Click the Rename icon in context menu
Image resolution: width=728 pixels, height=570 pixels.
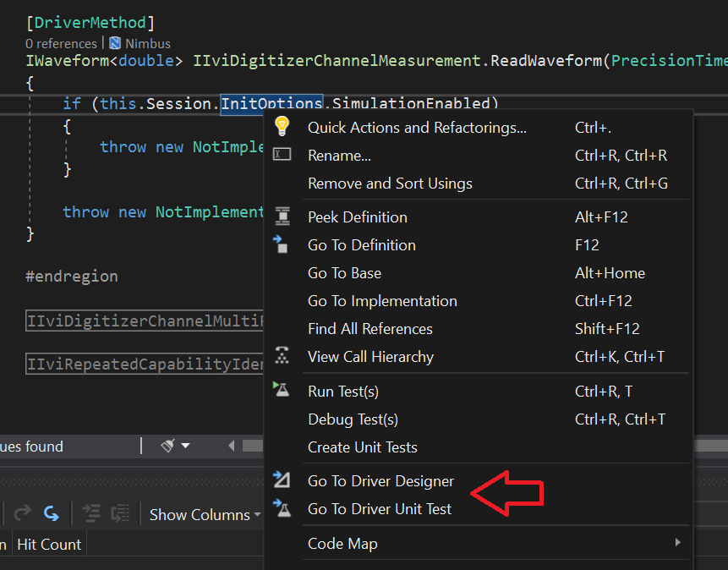click(x=282, y=154)
